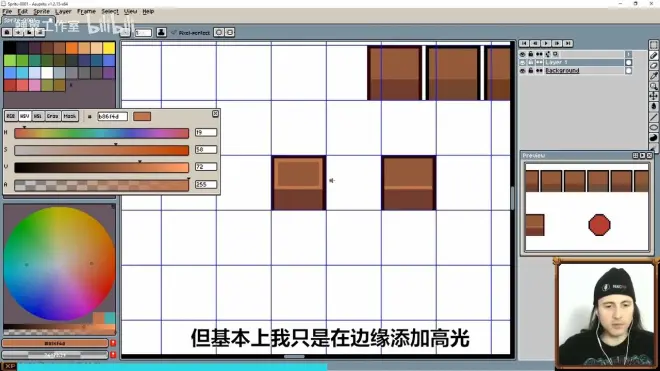The width and height of the screenshot is (660, 371).
Task: Select the Eyedropper tool
Action: 654,76
